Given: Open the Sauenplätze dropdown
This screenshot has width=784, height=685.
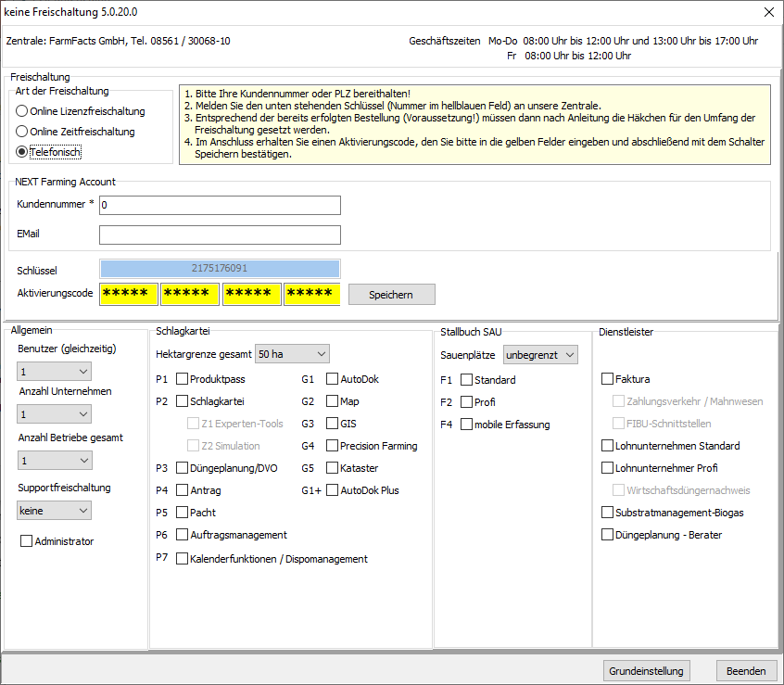Looking at the screenshot, I should pos(539,354).
